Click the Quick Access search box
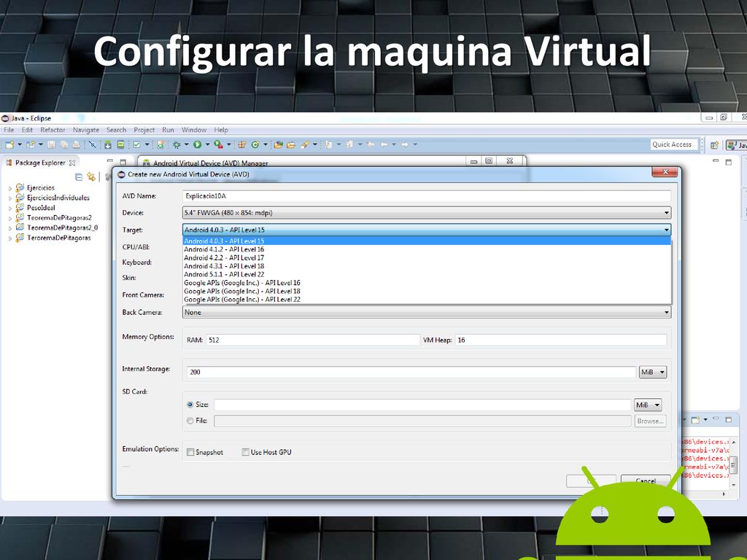747x560 pixels. point(674,144)
